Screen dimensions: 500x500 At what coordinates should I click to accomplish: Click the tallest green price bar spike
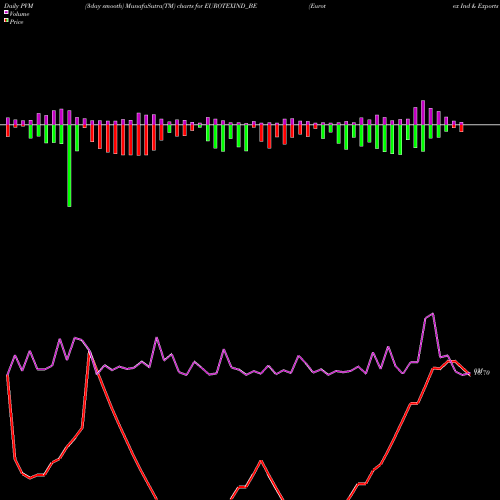tap(69, 166)
